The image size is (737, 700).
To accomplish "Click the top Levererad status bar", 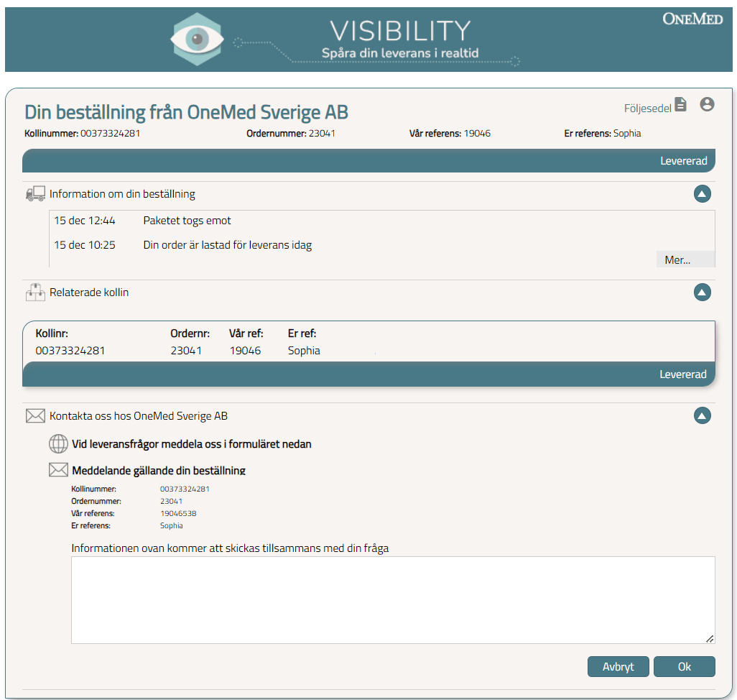I will 368,161.
